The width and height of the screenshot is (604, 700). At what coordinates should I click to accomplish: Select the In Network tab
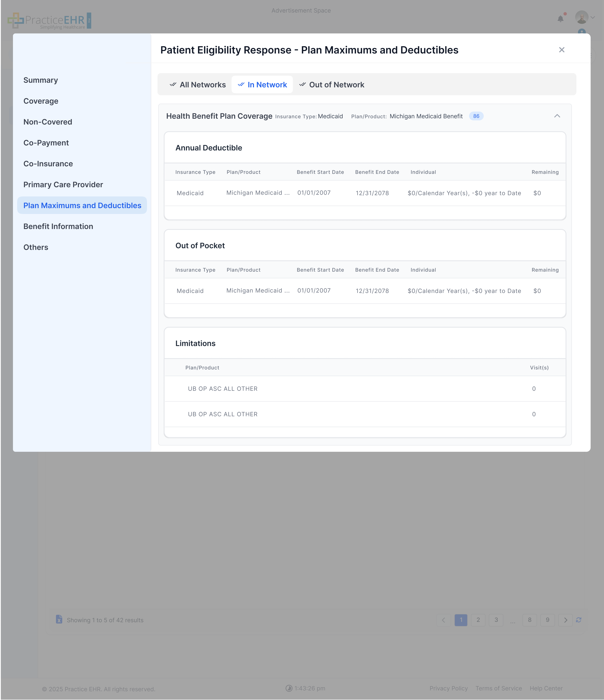pos(262,85)
